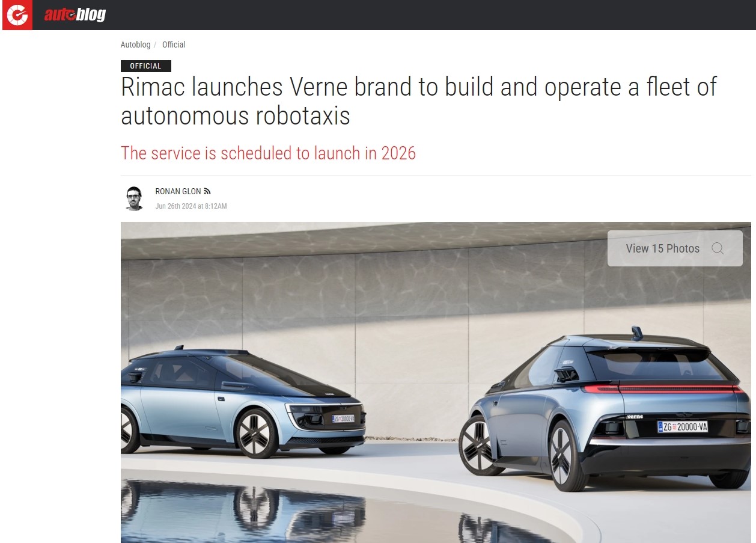Click the Rimac launches Verne headline

[x=419, y=101]
